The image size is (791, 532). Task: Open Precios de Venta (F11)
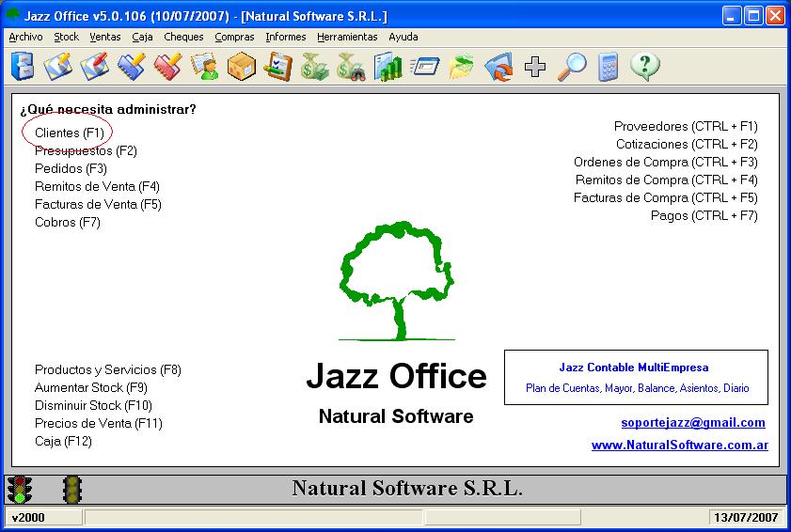coord(99,424)
